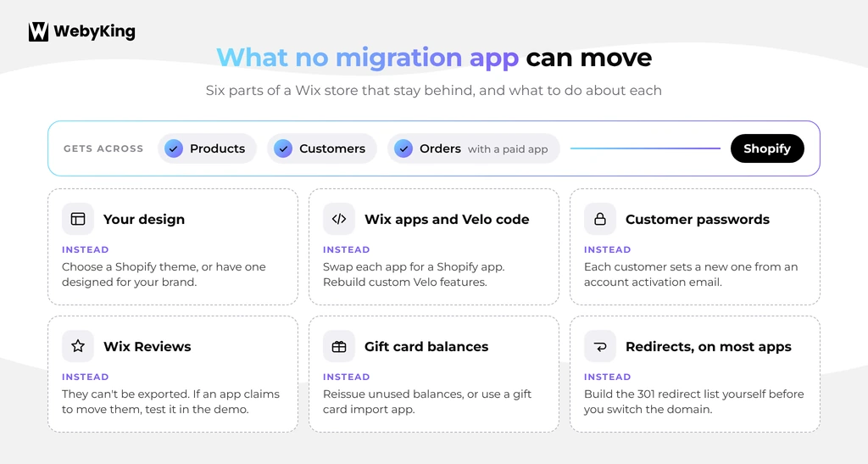This screenshot has width=868, height=464.
Task: Click the Gift card balances gift icon
Action: point(339,347)
